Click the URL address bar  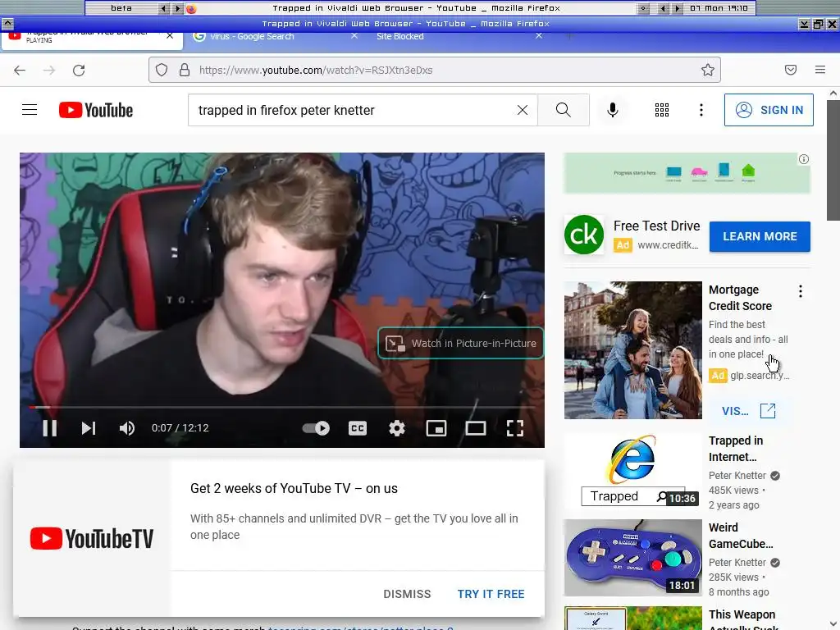click(435, 70)
